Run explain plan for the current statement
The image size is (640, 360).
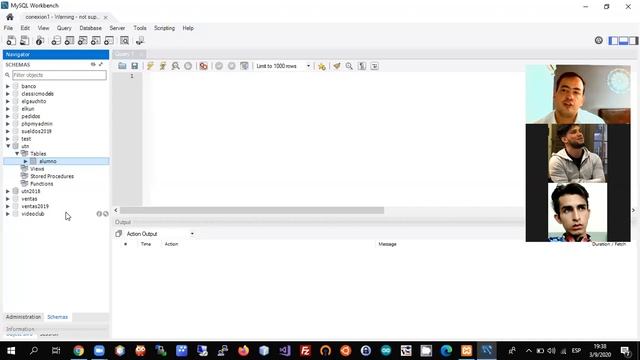[175, 66]
